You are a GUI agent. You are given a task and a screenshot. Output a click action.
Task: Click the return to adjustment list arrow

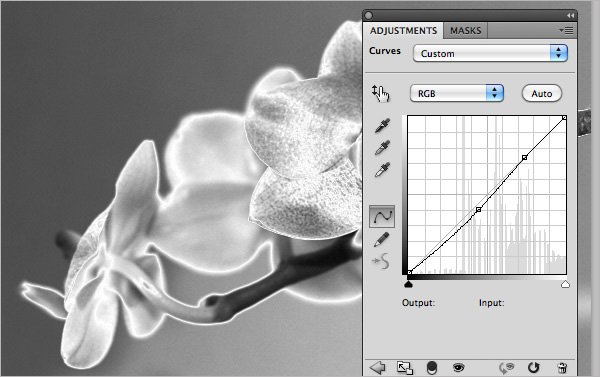pyautogui.click(x=378, y=368)
